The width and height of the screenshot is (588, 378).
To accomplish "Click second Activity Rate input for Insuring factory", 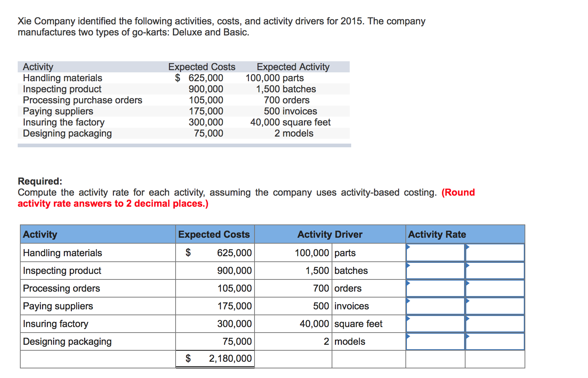I will [495, 324].
